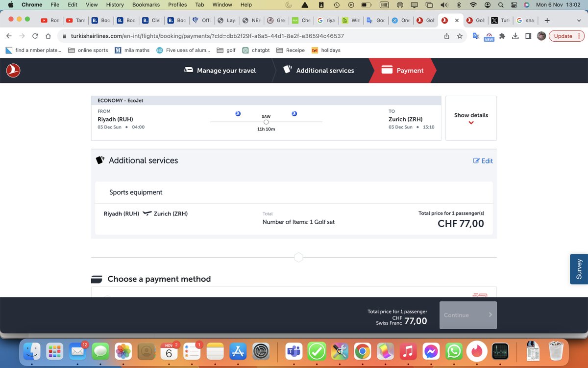The width and height of the screenshot is (588, 368).
Task: Open the Receipe bookmarks folder
Action: coord(291,50)
